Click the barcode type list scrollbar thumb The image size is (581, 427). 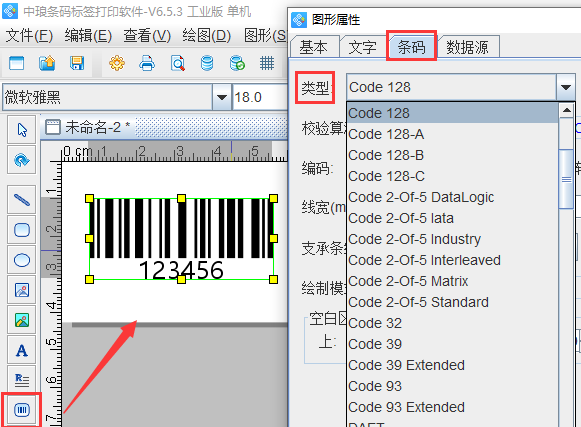(x=566, y=179)
